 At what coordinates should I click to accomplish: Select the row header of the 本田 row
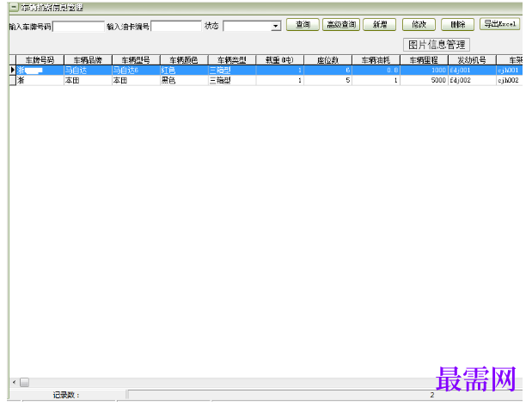coord(13,81)
